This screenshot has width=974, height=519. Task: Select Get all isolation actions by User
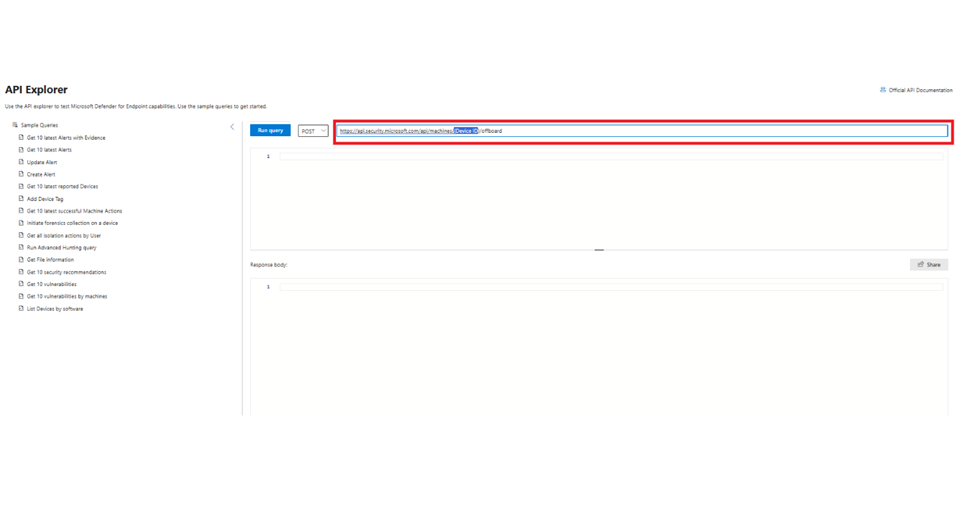[63, 235]
